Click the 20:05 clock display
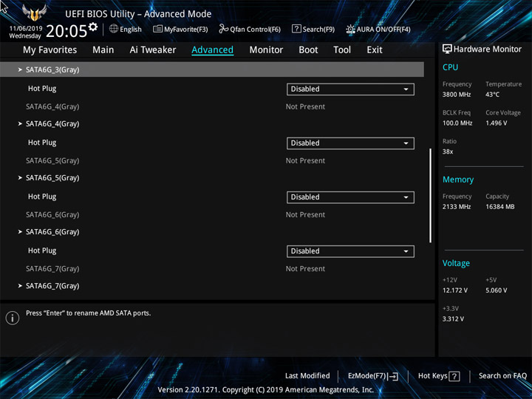Screen dimensions: 532x399 66,31
